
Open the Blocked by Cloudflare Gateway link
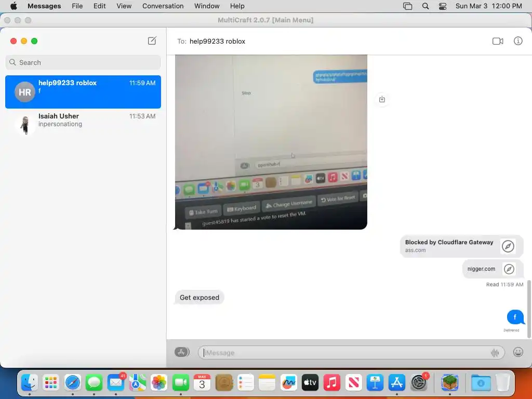point(461,246)
